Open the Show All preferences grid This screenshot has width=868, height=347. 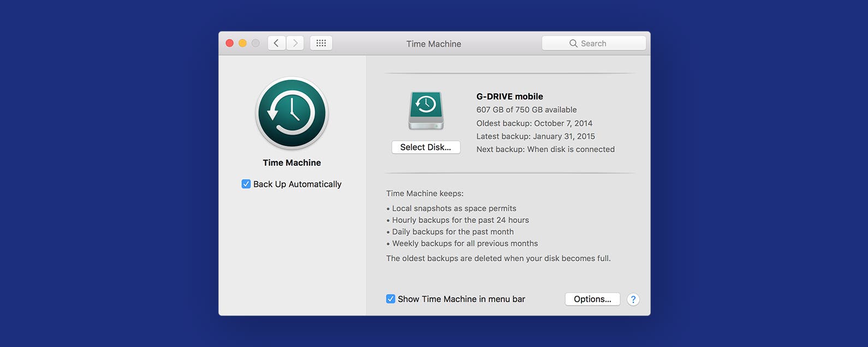(321, 43)
